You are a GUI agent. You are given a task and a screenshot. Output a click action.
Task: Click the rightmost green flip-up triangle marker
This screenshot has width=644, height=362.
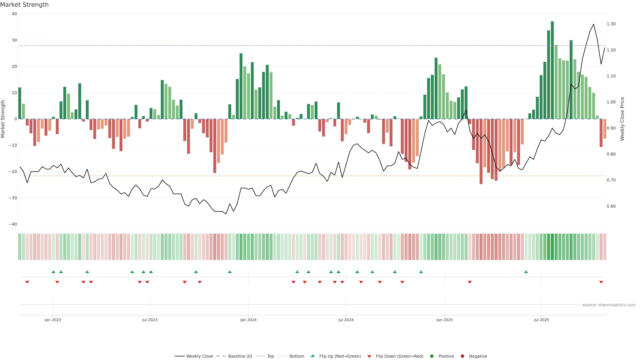pos(526,272)
